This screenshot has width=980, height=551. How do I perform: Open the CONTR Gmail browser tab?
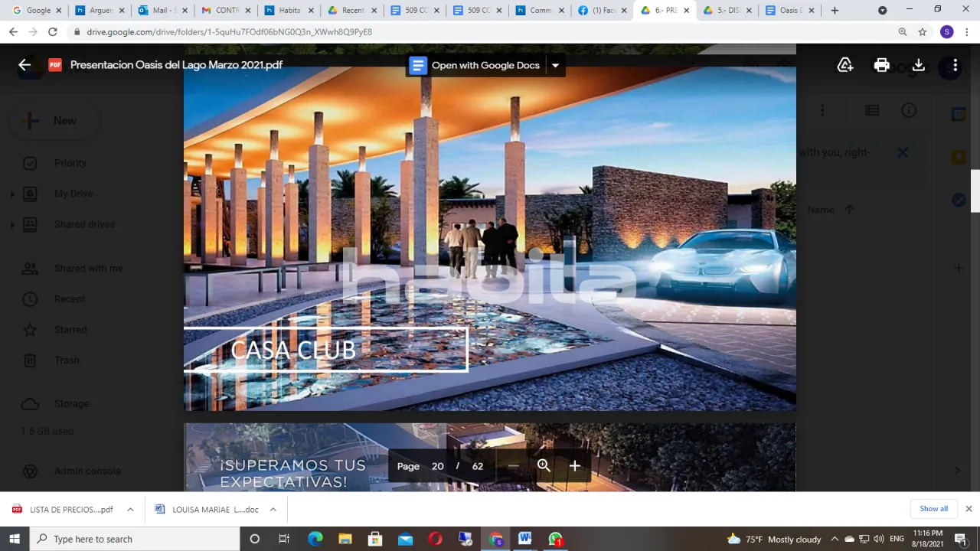tap(224, 11)
